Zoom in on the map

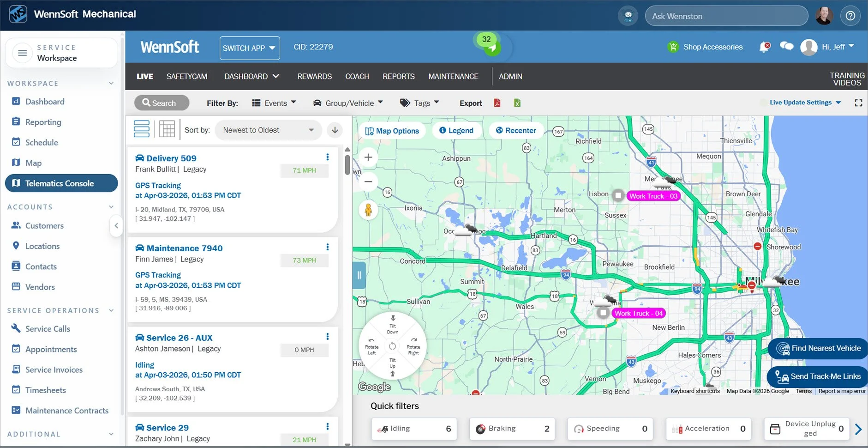368,157
